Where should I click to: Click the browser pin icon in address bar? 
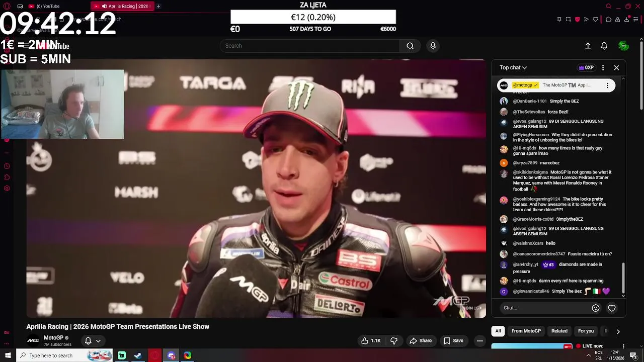[x=559, y=20]
